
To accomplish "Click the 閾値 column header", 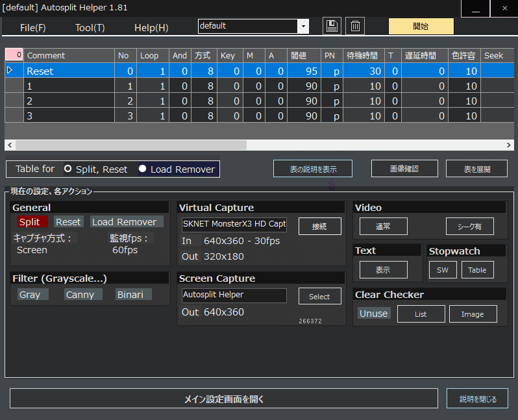I will click(x=304, y=56).
